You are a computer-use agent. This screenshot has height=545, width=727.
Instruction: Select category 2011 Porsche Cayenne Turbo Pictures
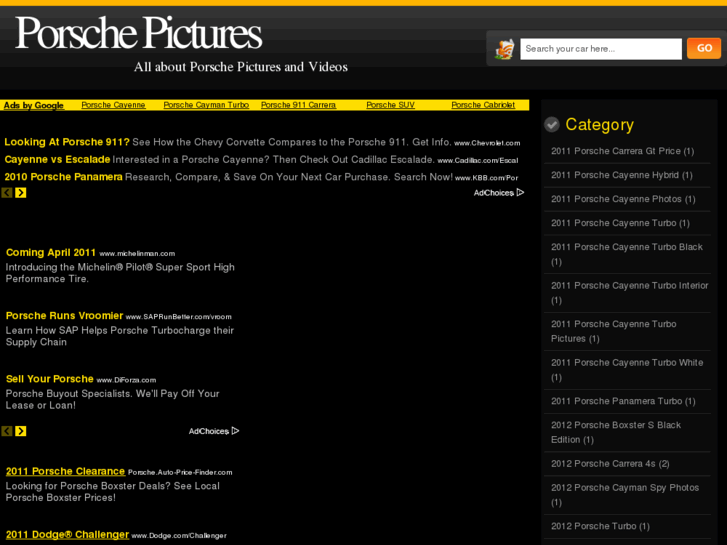click(x=613, y=331)
